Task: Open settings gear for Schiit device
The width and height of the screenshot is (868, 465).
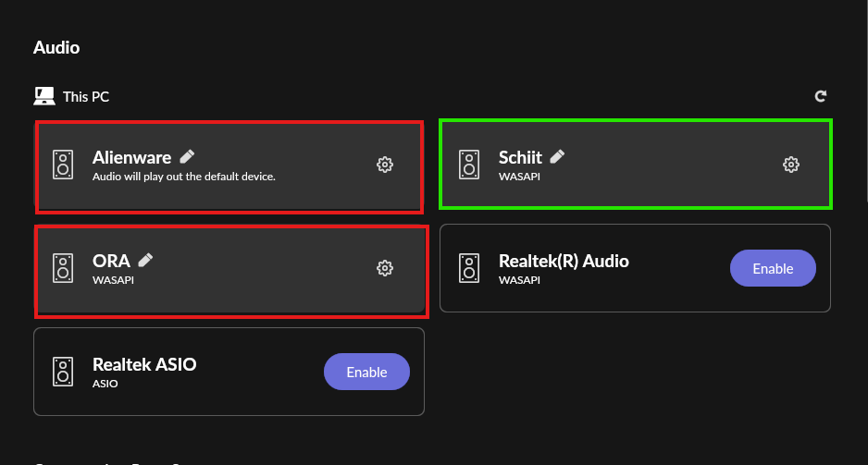Action: (x=791, y=165)
